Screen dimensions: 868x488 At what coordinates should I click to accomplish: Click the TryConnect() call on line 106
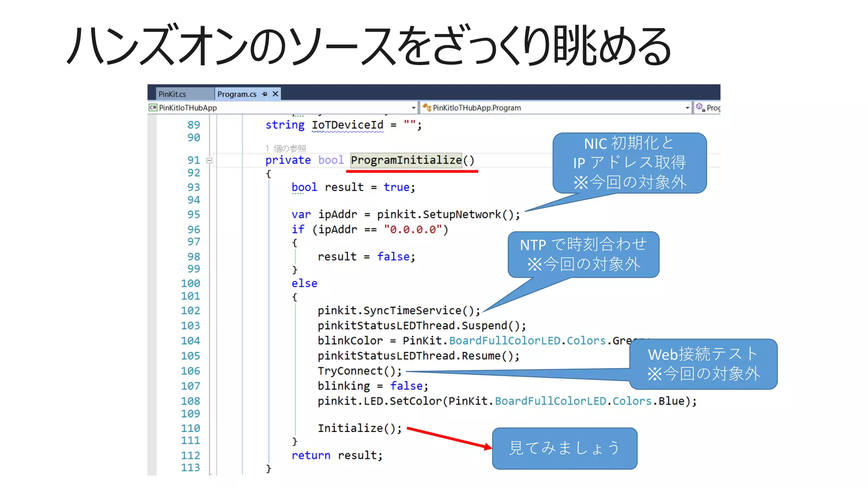click(360, 371)
